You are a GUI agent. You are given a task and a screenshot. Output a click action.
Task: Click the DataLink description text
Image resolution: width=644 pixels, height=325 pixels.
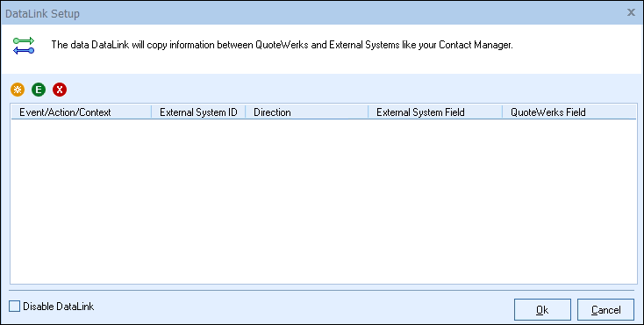pos(282,45)
